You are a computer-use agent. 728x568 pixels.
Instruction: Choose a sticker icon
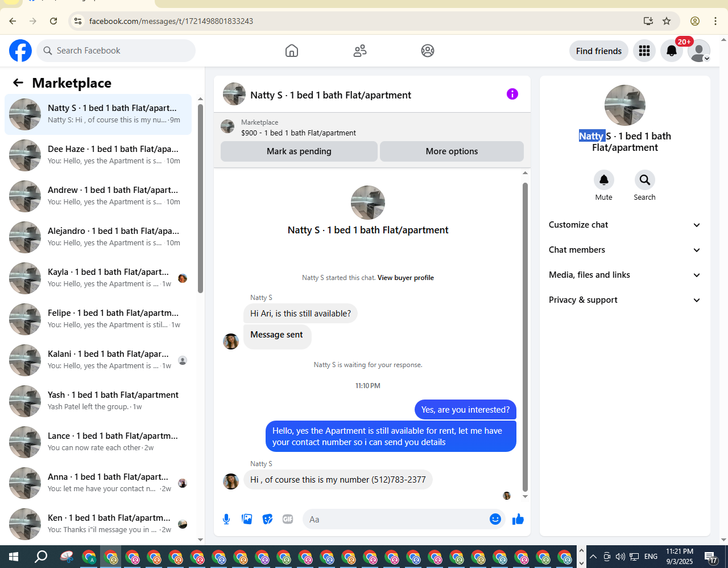point(267,519)
